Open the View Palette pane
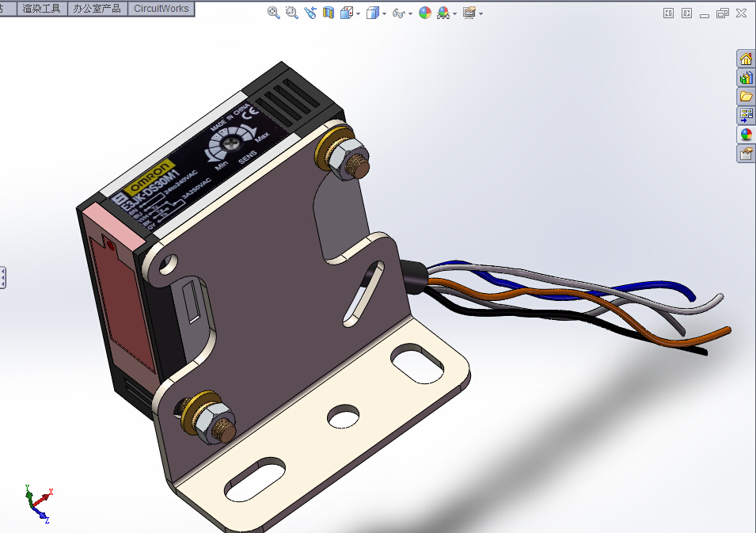The height and width of the screenshot is (533, 756). 746,116
